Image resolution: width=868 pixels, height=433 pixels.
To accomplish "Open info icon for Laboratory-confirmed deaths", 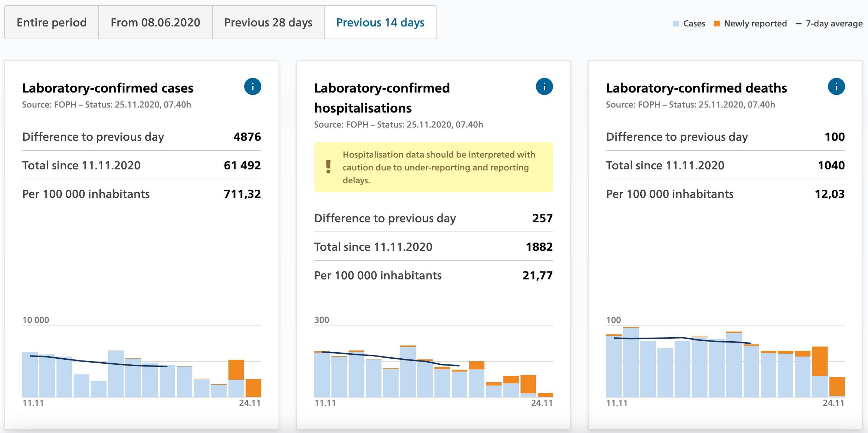I will (836, 87).
